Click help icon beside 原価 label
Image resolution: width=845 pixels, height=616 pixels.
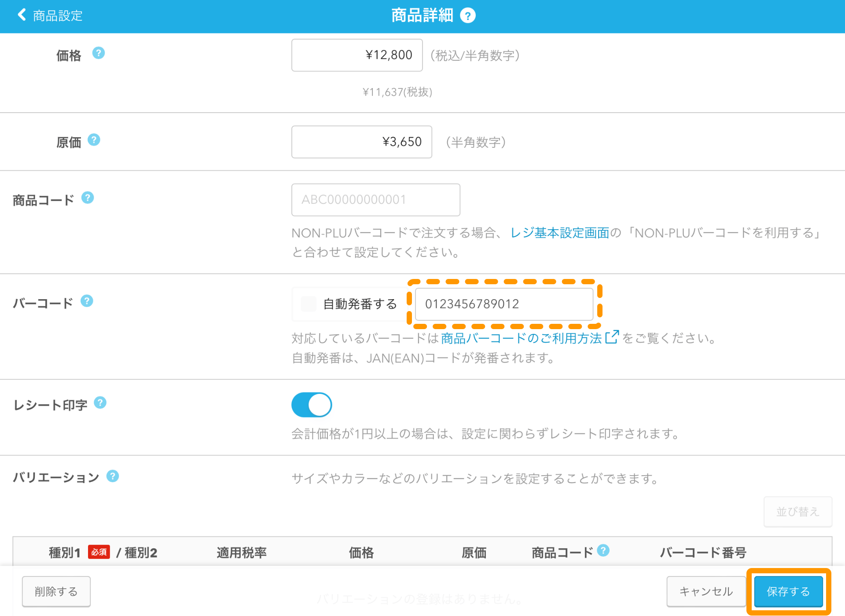pos(94,140)
